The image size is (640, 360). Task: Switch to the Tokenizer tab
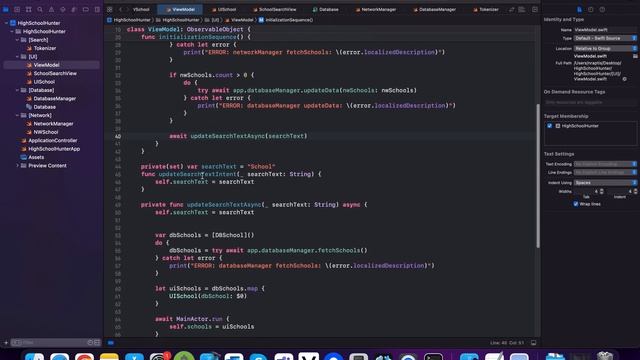click(486, 9)
